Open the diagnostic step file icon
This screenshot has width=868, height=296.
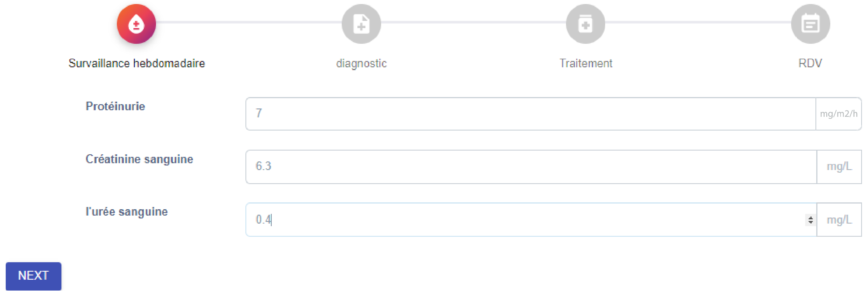(361, 24)
